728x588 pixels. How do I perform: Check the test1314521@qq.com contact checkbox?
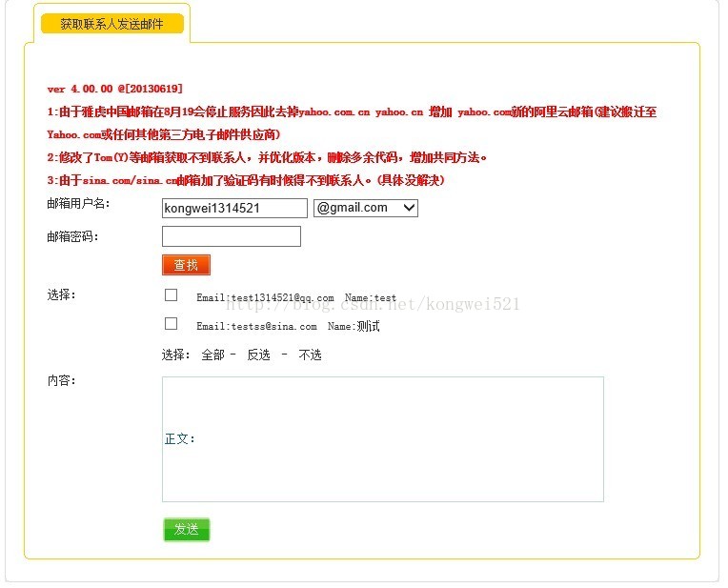(171, 294)
